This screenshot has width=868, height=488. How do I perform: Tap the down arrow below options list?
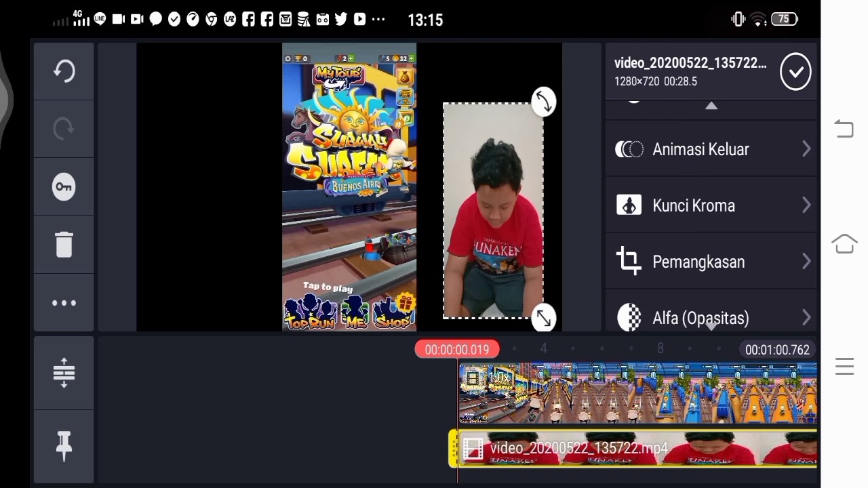coord(711,327)
